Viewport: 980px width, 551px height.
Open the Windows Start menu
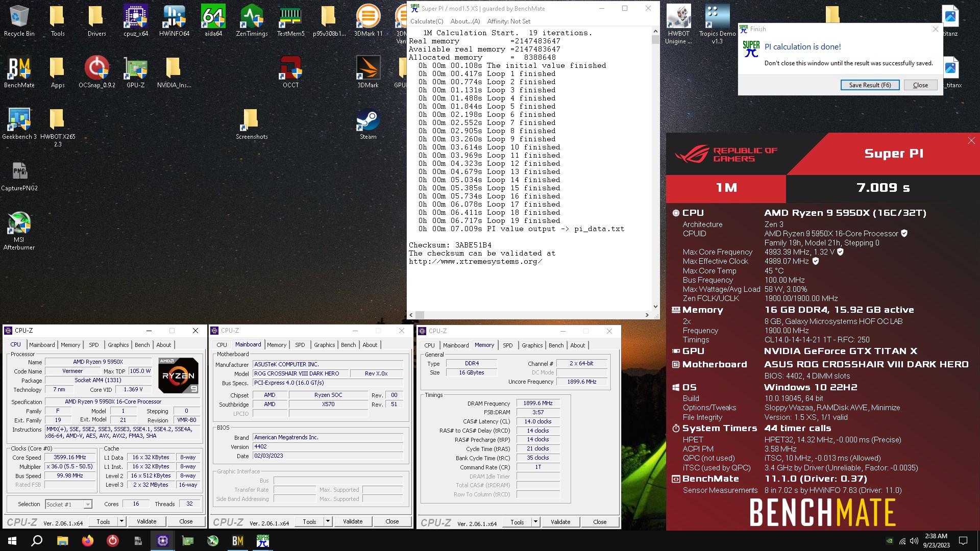pos(12,540)
